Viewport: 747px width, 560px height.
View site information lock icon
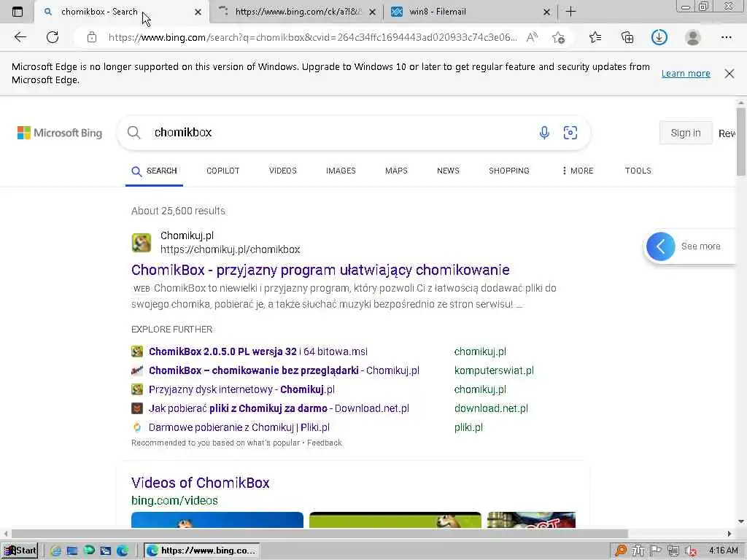tap(92, 37)
